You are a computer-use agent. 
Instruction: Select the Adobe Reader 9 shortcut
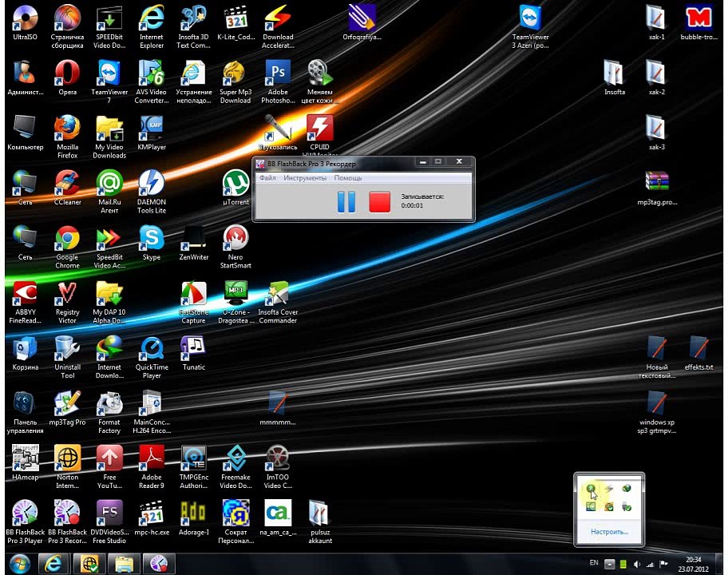152,467
